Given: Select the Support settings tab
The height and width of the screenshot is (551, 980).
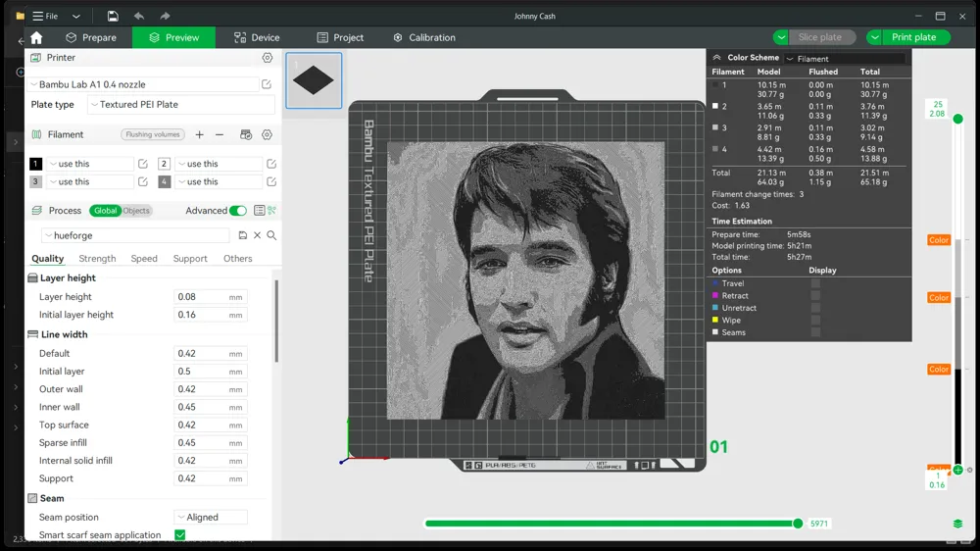Looking at the screenshot, I should pos(190,258).
